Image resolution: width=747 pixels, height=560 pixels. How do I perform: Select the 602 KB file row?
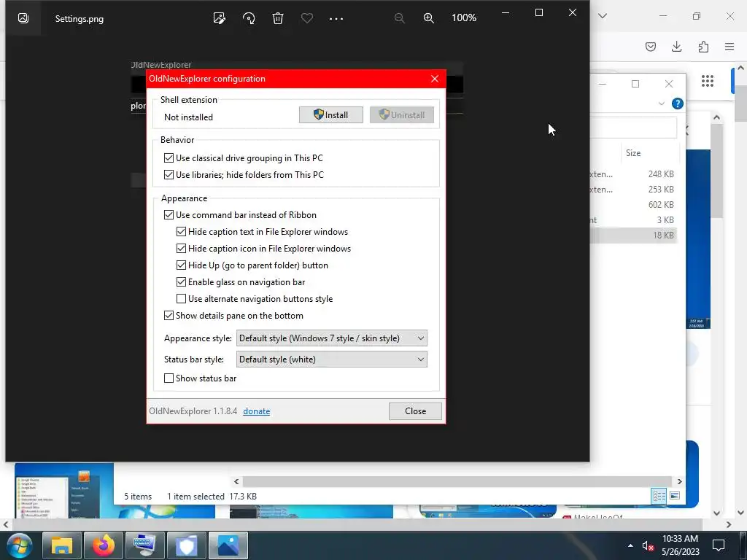pyautogui.click(x=634, y=204)
